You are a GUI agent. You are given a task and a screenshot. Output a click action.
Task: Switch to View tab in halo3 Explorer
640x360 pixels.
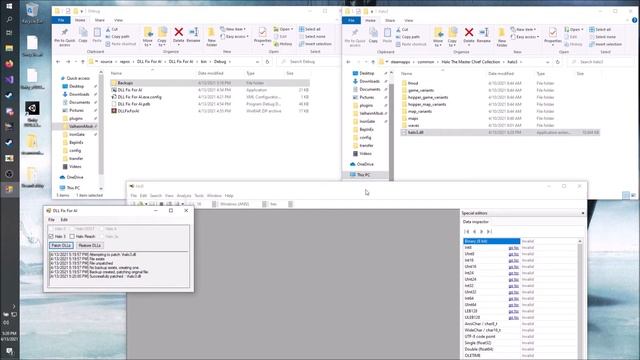click(409, 20)
